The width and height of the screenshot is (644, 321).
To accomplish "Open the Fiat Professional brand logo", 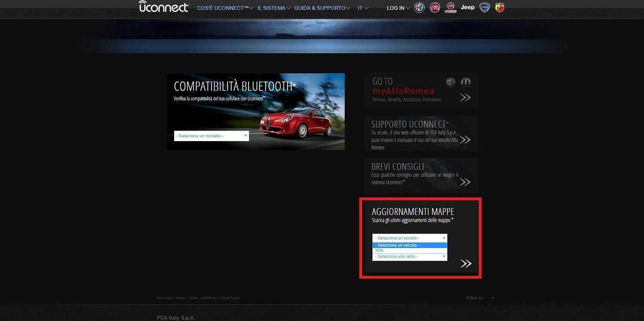I will (450, 8).
